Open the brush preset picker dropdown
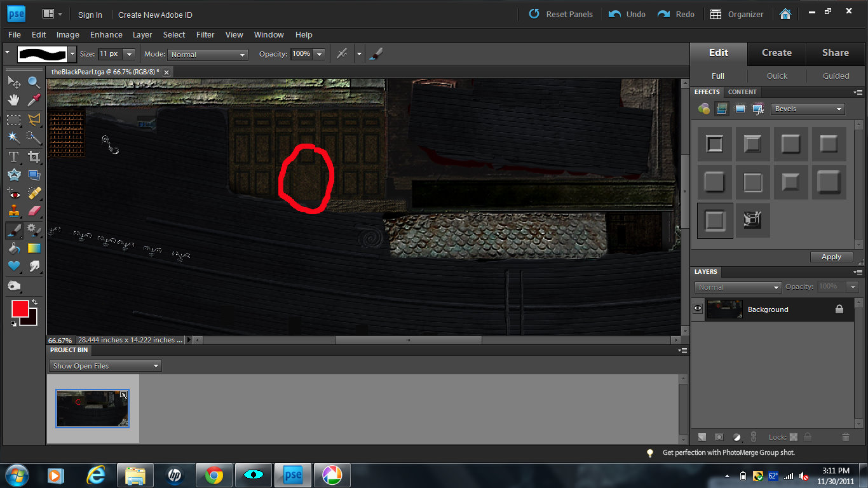The width and height of the screenshot is (868, 488). pyautogui.click(x=72, y=54)
